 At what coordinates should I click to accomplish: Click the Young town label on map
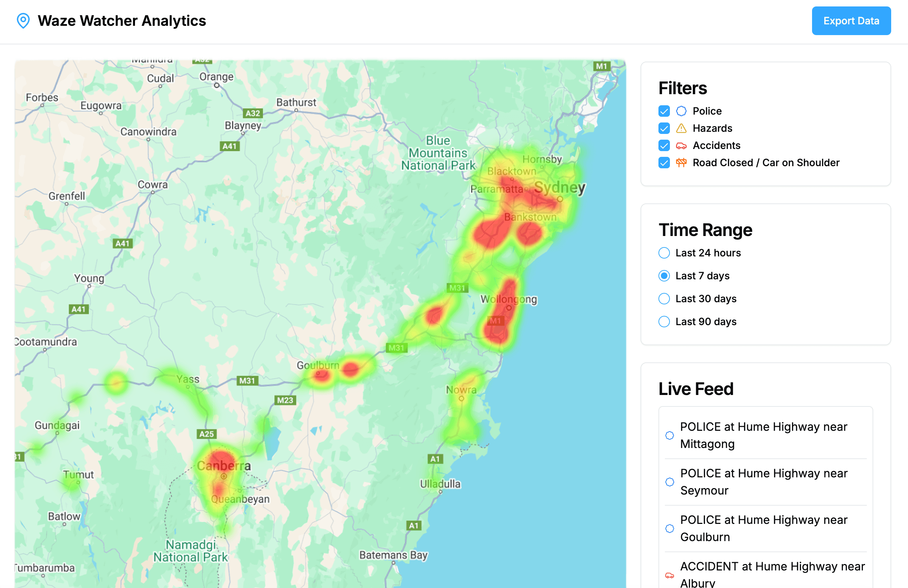[x=89, y=278]
